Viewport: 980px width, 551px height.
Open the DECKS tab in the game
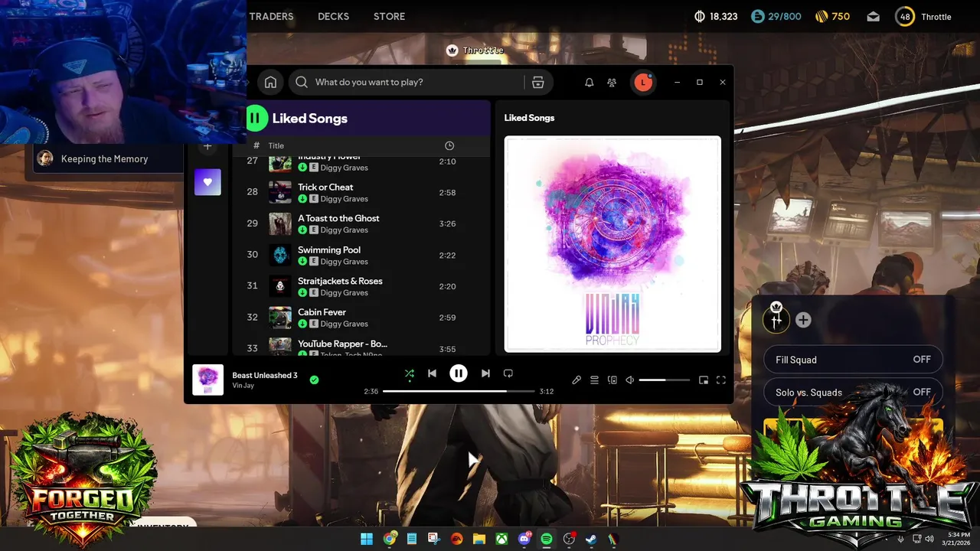(x=333, y=16)
